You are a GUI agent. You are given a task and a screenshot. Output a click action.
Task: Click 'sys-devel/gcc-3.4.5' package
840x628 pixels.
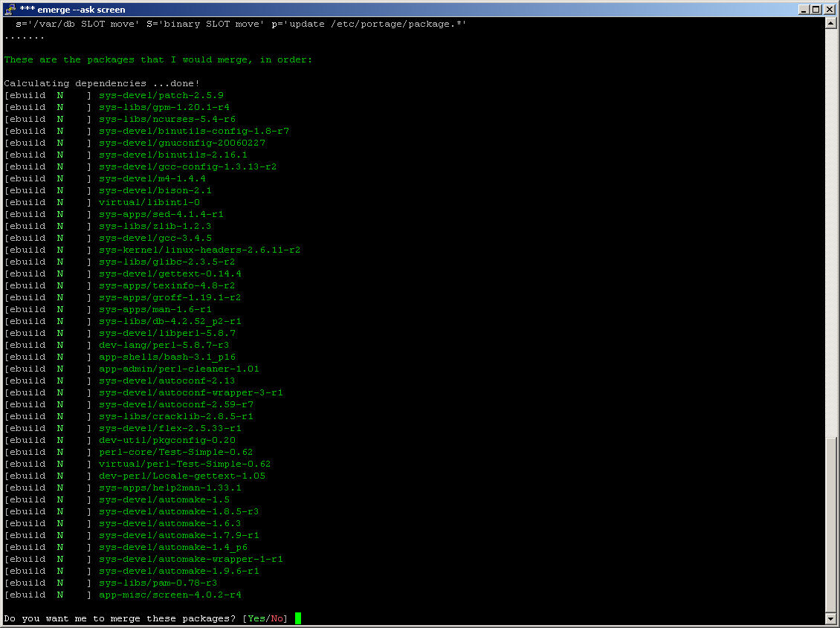click(x=155, y=238)
